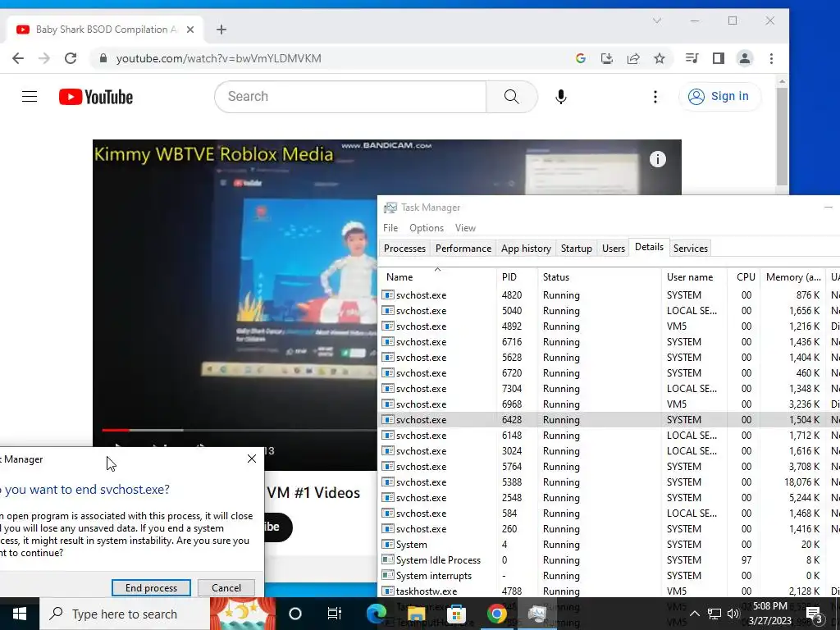Launch Microsoft Edge from the taskbar

tap(376, 614)
